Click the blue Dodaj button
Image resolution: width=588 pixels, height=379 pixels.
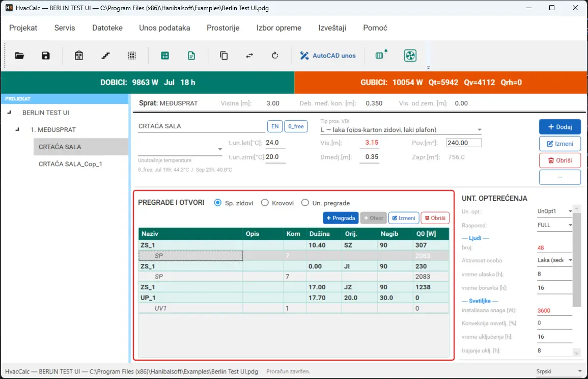pyautogui.click(x=560, y=127)
